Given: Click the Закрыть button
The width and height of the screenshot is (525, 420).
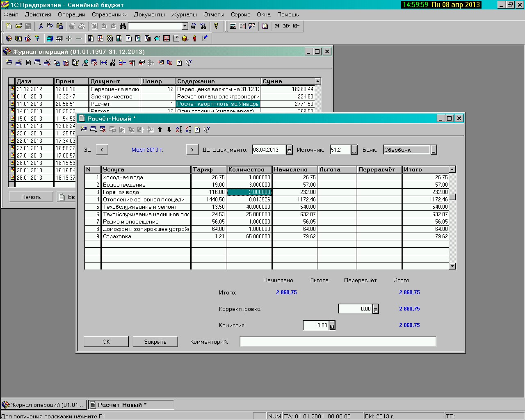Looking at the screenshot, I should (155, 342).
